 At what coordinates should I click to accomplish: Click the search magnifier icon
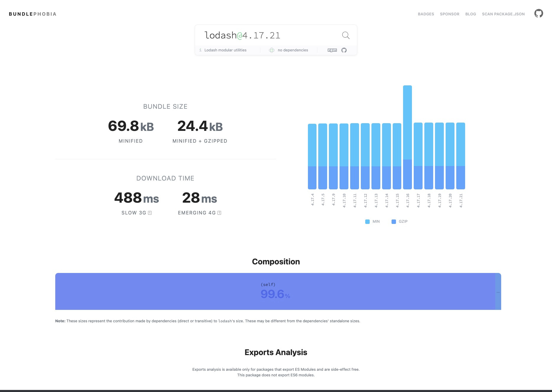click(x=346, y=35)
